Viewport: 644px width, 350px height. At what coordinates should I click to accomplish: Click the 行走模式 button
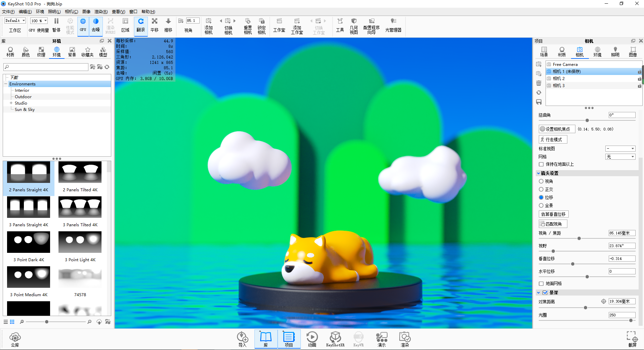pos(553,139)
